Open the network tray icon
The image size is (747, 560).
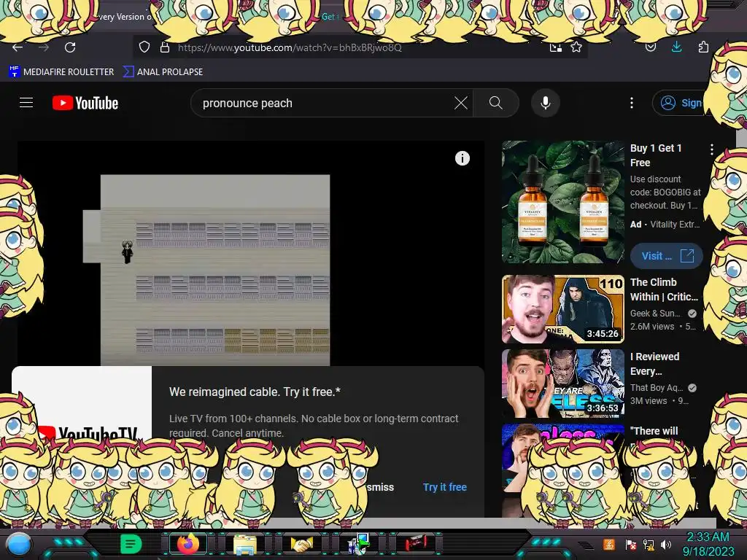[x=649, y=545]
